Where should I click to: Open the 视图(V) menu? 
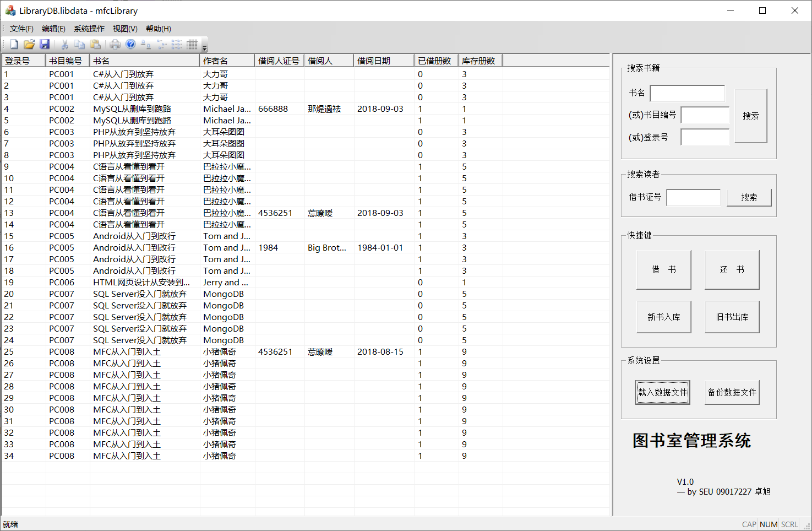(125, 29)
